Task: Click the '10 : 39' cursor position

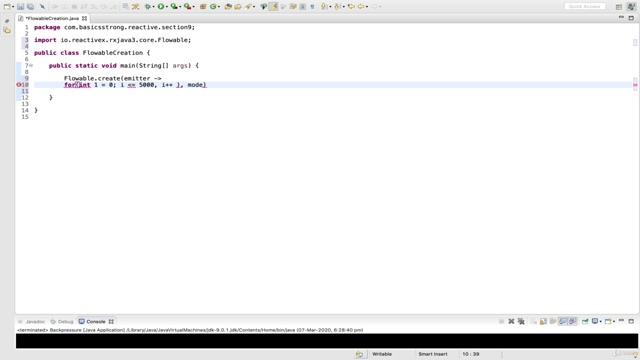Action: coord(471,354)
